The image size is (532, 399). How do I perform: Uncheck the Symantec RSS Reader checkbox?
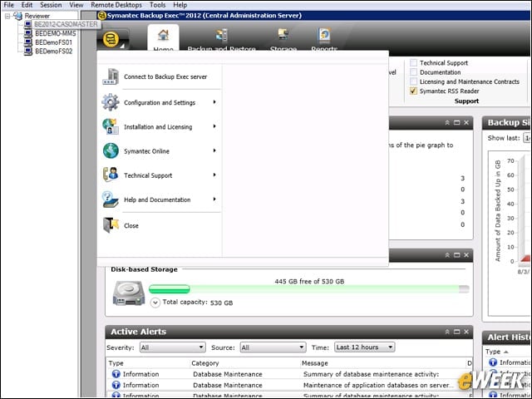[x=413, y=91]
